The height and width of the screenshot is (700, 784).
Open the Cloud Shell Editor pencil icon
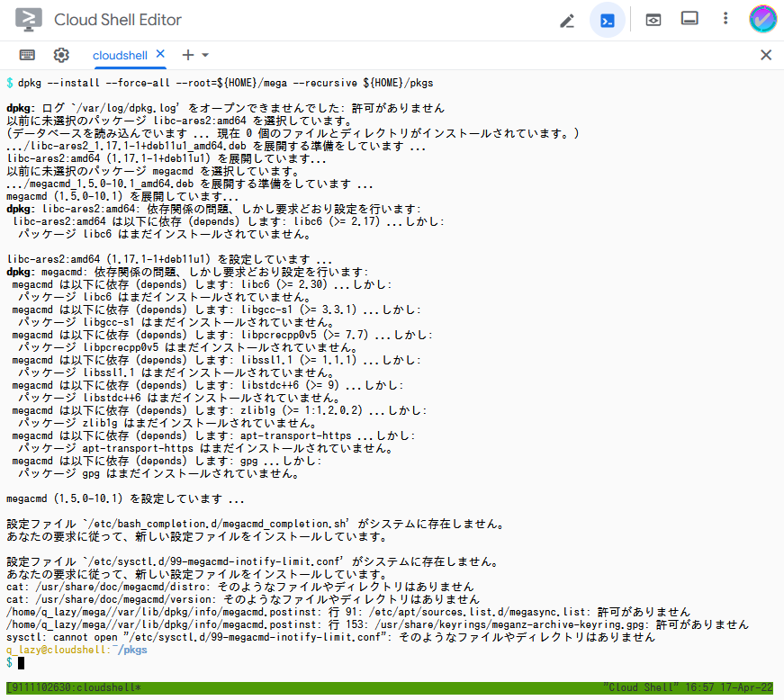point(567,20)
